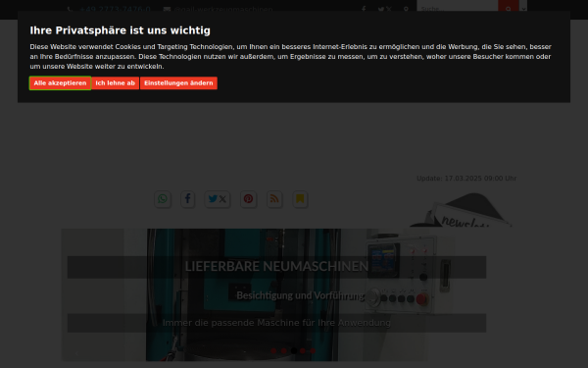
Task: Open Twitter X icon in the top header
Action: (x=385, y=9)
